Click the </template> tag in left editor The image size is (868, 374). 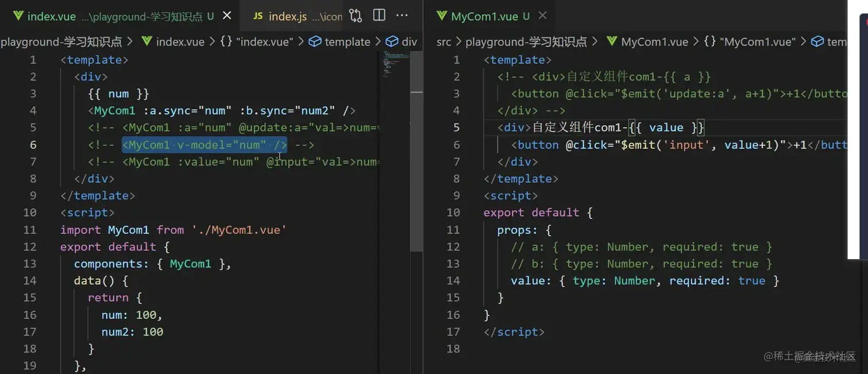[x=98, y=195]
